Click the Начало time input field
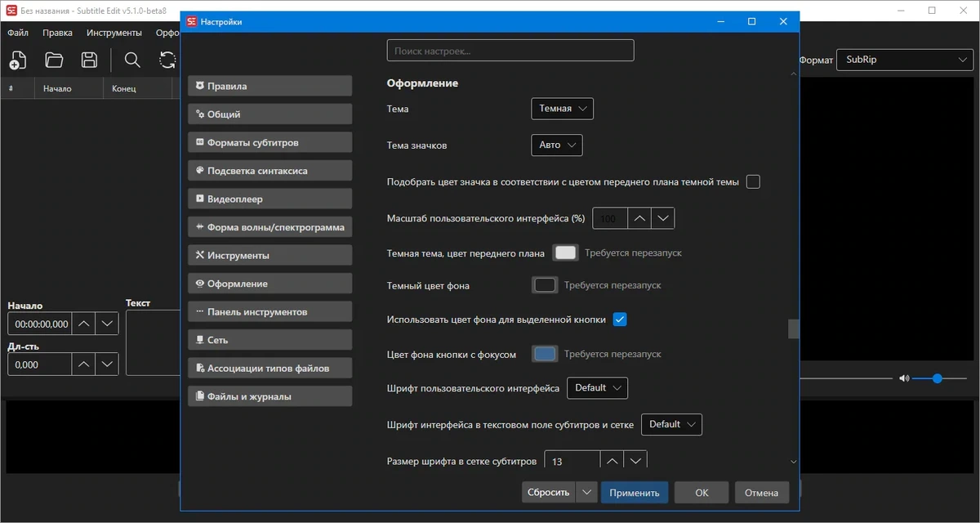Screen dimensions: 980x523 click(40, 324)
